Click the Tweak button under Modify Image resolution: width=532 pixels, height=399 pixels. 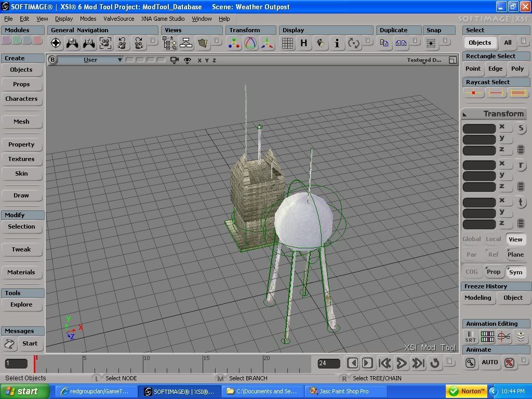[x=21, y=249]
